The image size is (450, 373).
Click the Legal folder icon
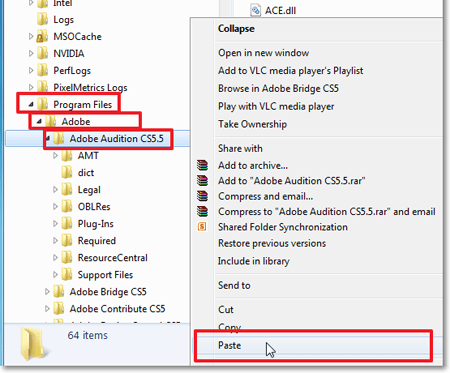[x=67, y=189]
